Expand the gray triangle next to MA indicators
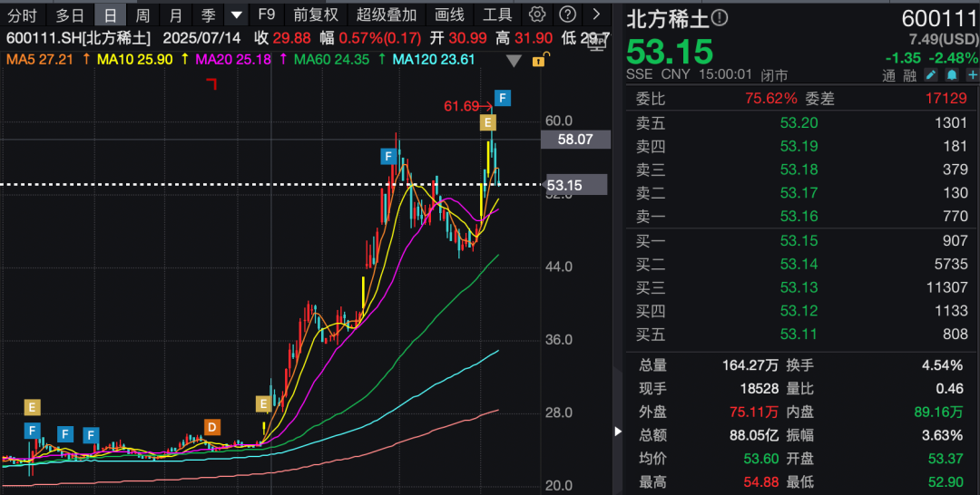 point(514,61)
